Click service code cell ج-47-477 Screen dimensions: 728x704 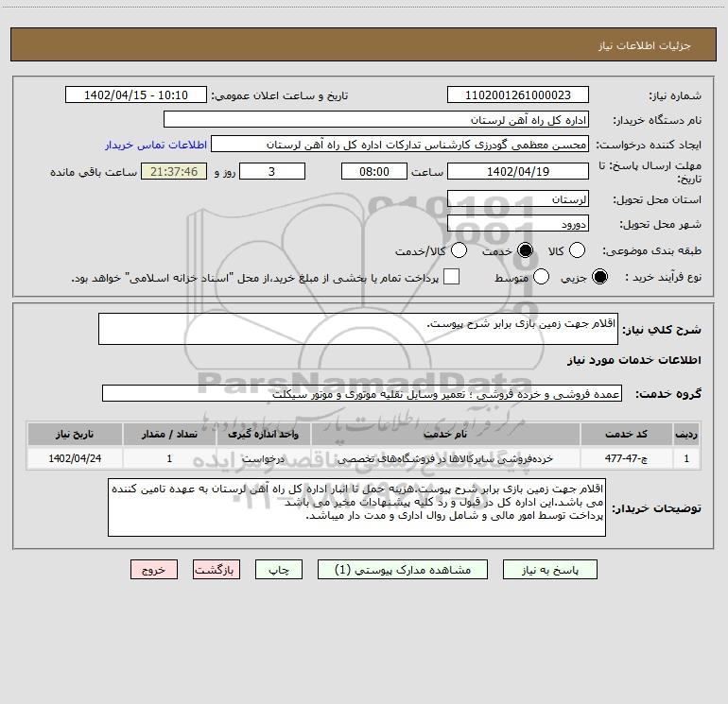(626, 458)
